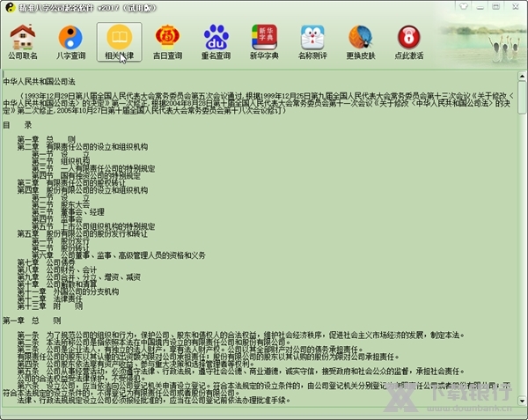Click the shirt skin icon in title bar
This screenshot has width=528, height=420.
[x=464, y=6]
